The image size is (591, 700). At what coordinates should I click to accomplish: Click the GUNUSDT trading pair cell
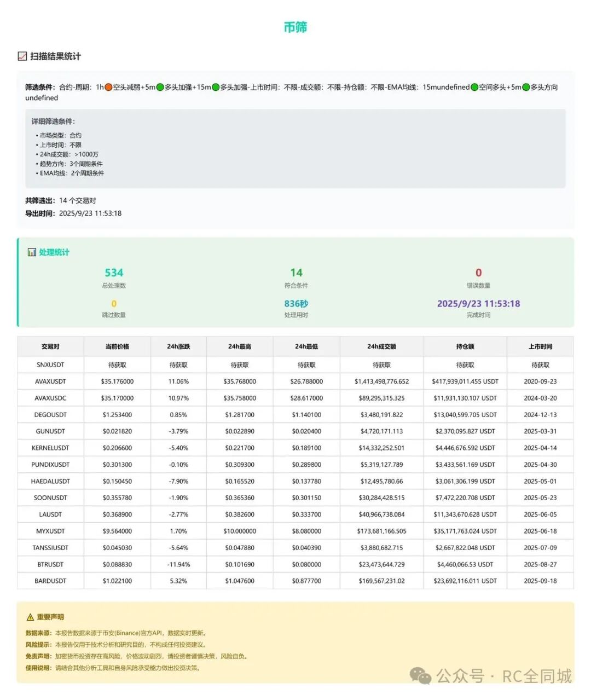pyautogui.click(x=50, y=431)
